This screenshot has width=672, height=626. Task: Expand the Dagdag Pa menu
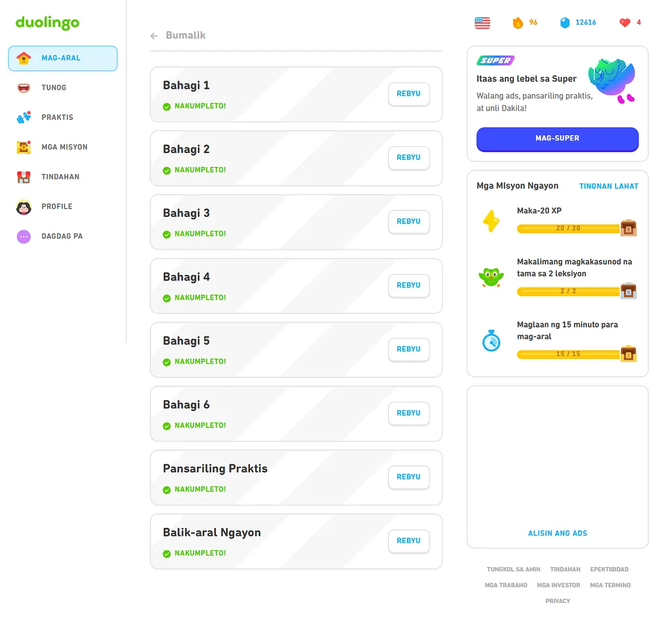click(x=63, y=236)
